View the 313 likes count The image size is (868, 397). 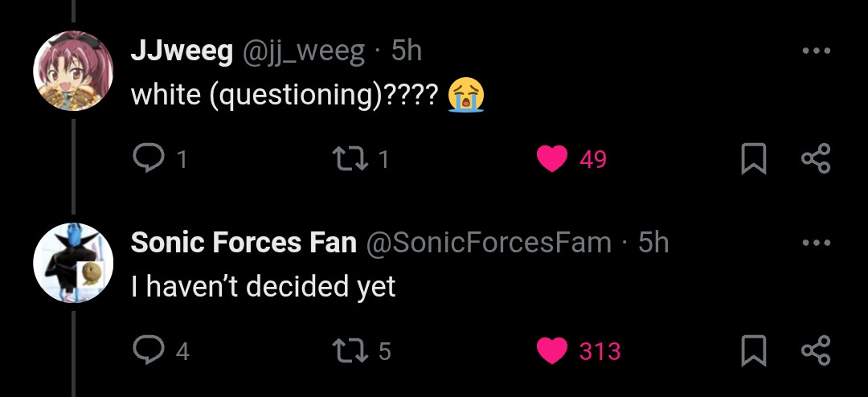click(x=600, y=352)
